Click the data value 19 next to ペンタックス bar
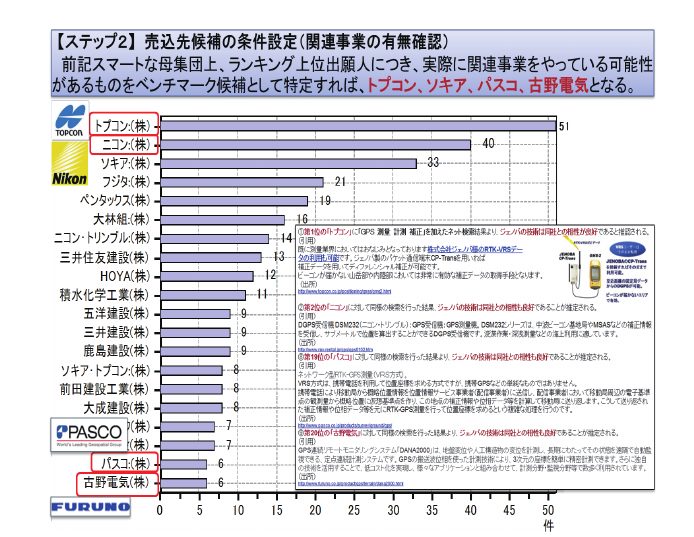The image size is (694, 537). point(325,201)
